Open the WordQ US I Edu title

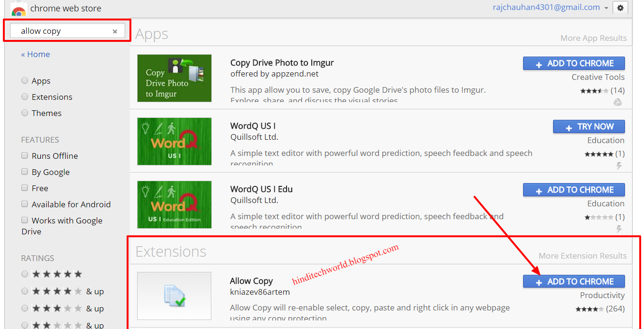point(261,189)
